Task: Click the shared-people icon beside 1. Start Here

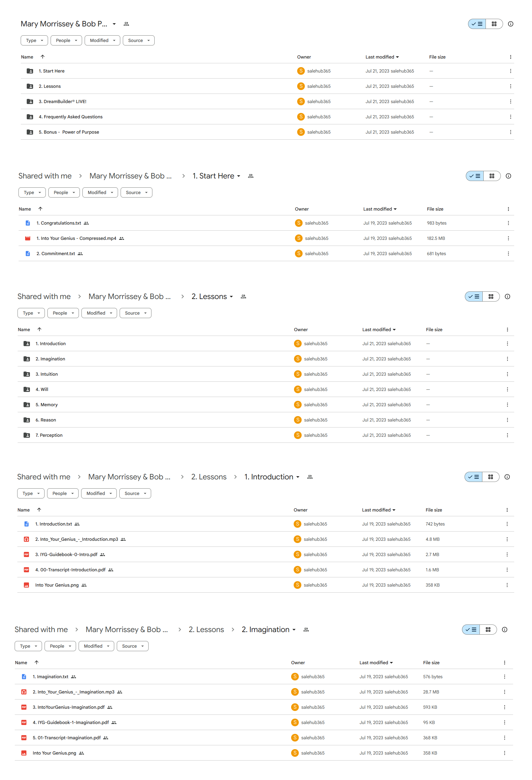Action: pos(251,176)
